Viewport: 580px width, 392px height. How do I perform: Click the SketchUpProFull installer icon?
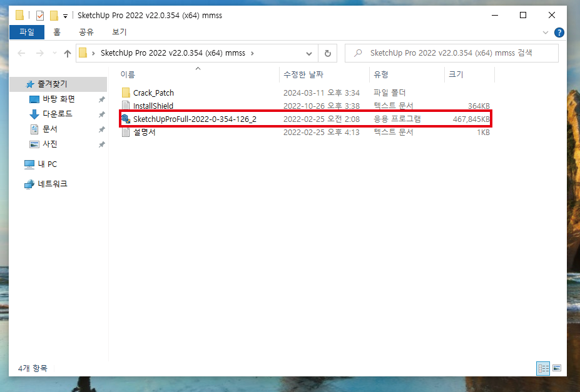126,119
